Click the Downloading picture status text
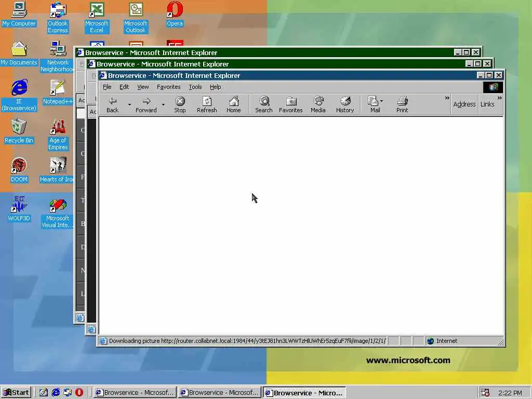Screen dimensions: 532x399 pyautogui.click(x=247, y=341)
